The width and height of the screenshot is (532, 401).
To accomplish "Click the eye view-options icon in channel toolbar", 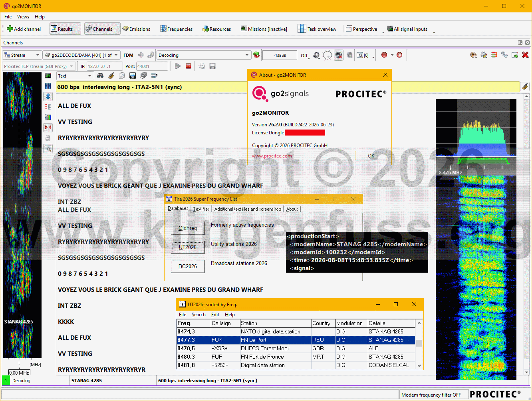I will [473, 55].
